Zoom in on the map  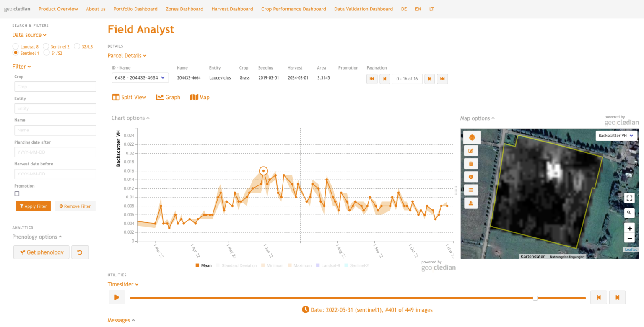coord(629,228)
